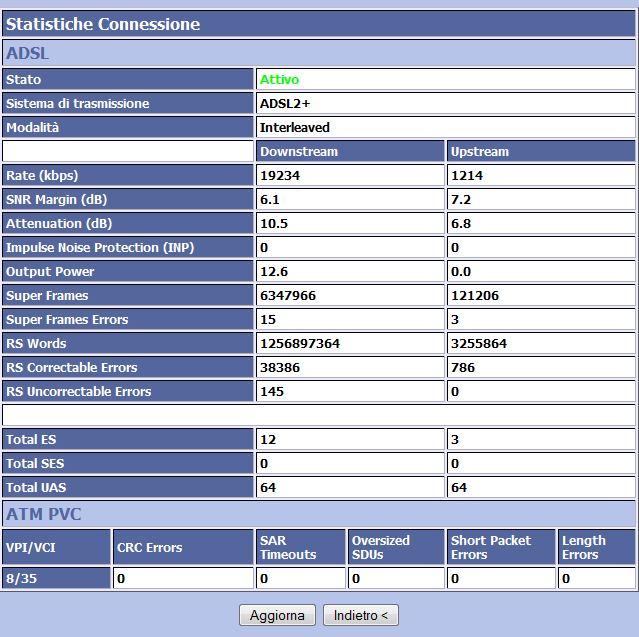Viewport: 639px width, 637px height.
Task: Select the 8/35 VPI/VCI cell
Action: 22,578
